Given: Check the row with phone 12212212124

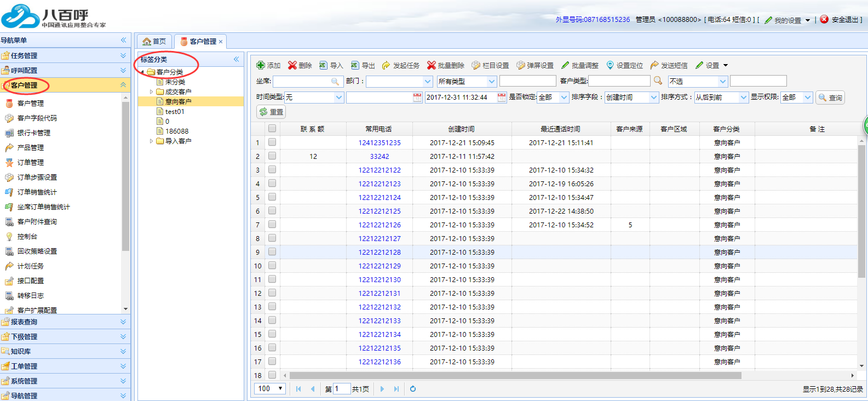Looking at the screenshot, I should [x=272, y=197].
